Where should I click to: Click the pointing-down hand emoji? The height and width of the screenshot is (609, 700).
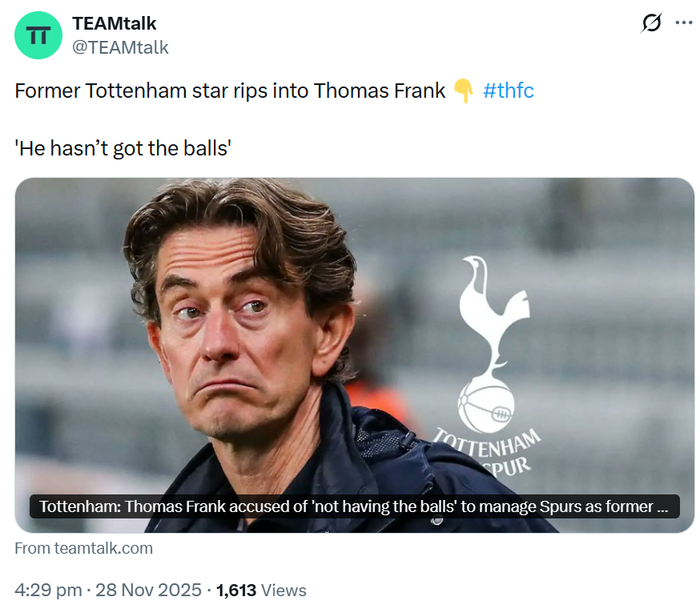point(464,91)
